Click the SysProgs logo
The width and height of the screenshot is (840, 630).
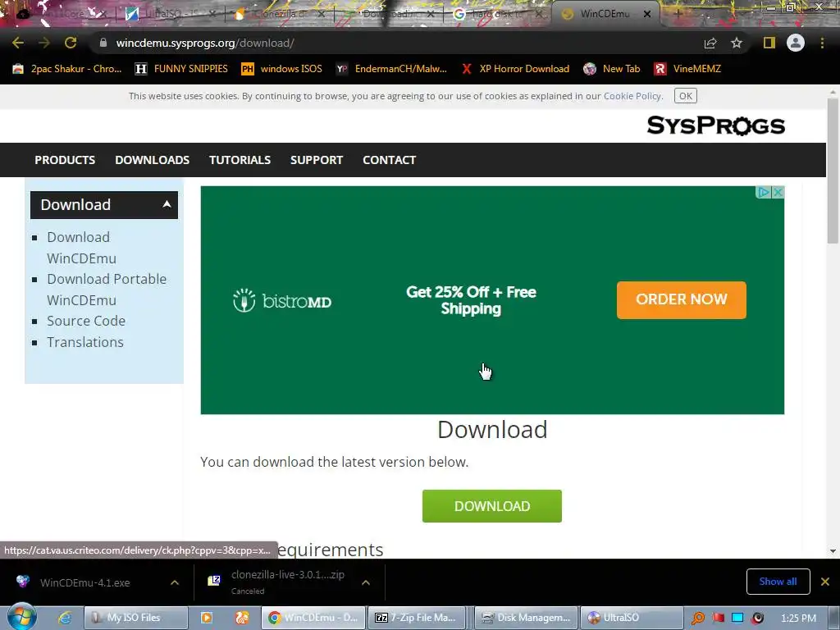pos(715,126)
